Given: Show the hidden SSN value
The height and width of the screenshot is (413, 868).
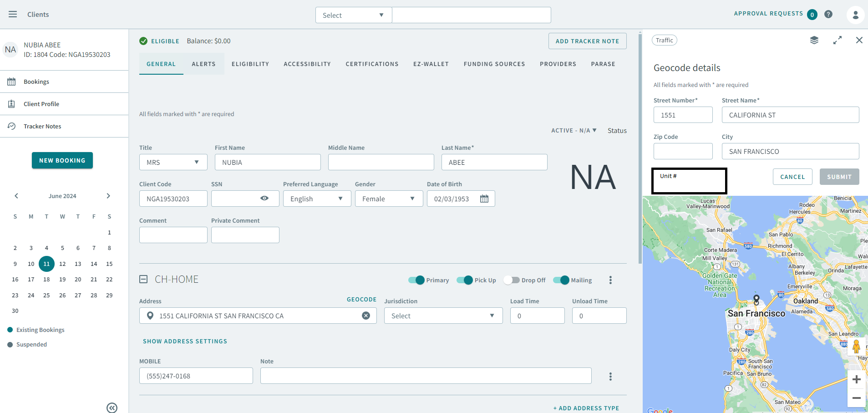Looking at the screenshot, I should pyautogui.click(x=264, y=199).
